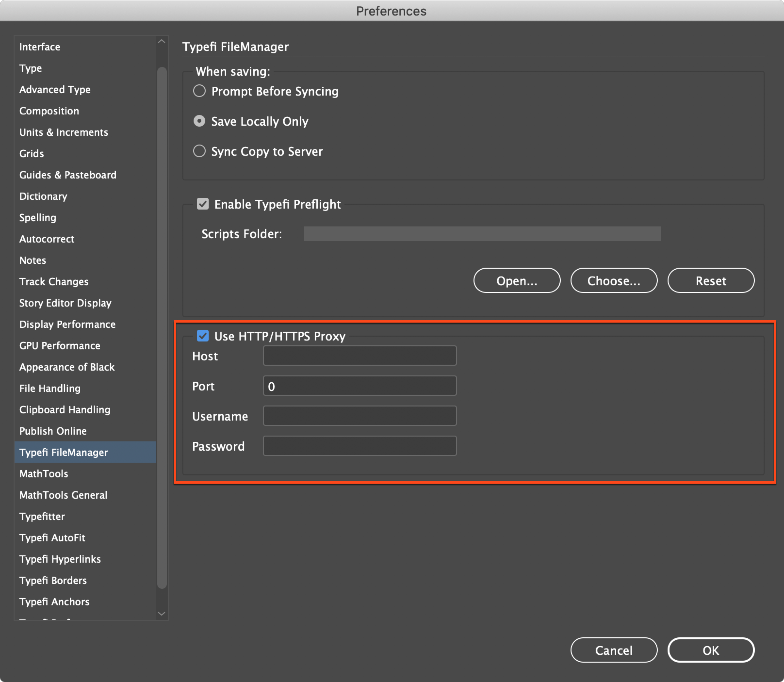Click the proxy Port field

click(x=360, y=386)
